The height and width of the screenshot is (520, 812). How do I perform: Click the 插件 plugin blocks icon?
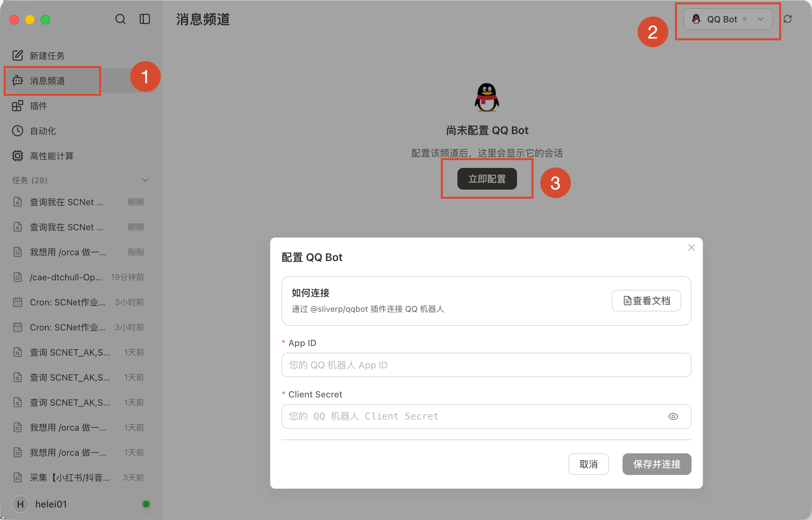pos(18,106)
